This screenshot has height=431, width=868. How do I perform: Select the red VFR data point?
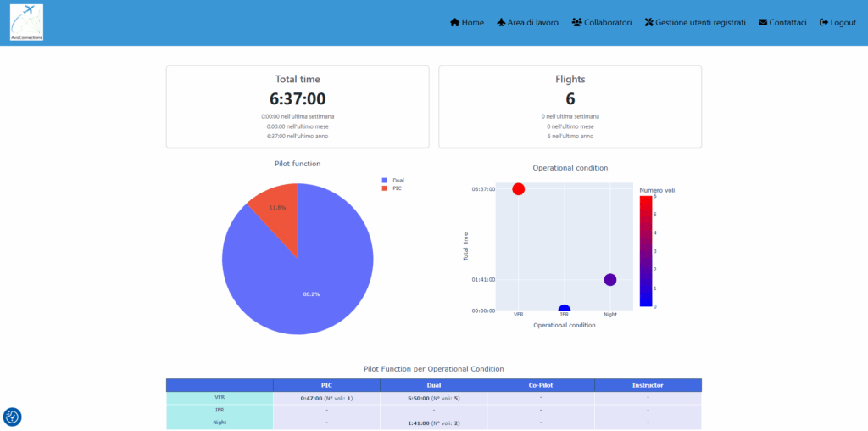point(518,188)
